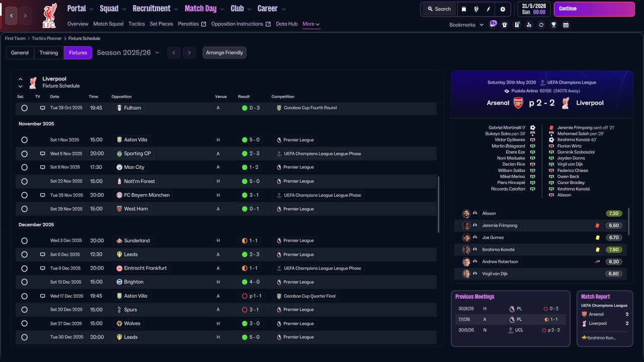Click the info card icon in bookmarks bar

[517, 25]
